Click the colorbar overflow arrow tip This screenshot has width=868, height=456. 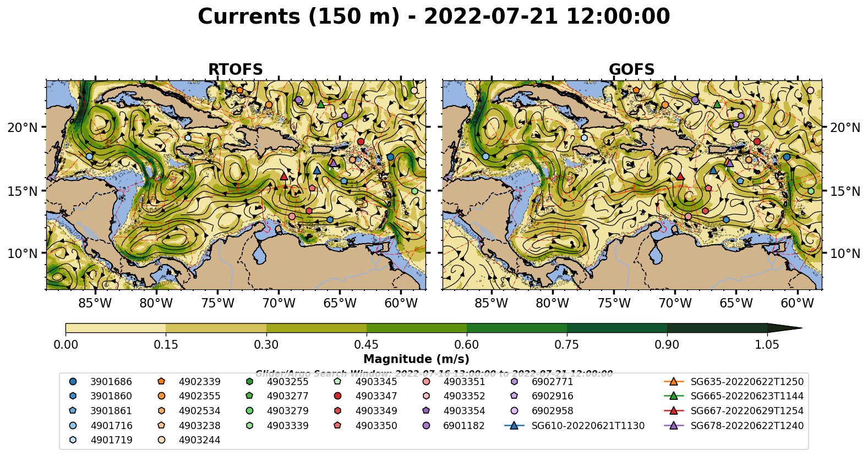(785, 328)
